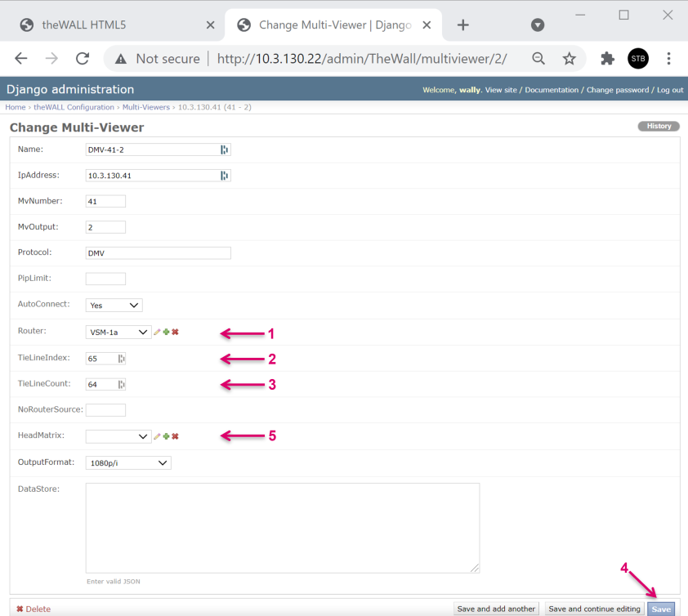Click the green add icon beside Router

tap(166, 332)
